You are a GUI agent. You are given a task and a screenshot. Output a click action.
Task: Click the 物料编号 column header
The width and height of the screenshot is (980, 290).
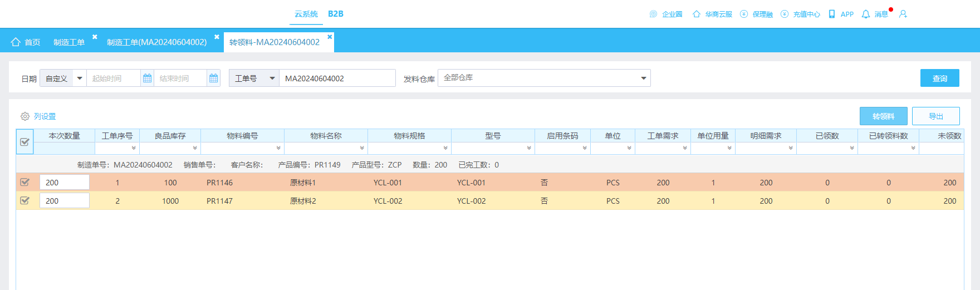click(242, 136)
